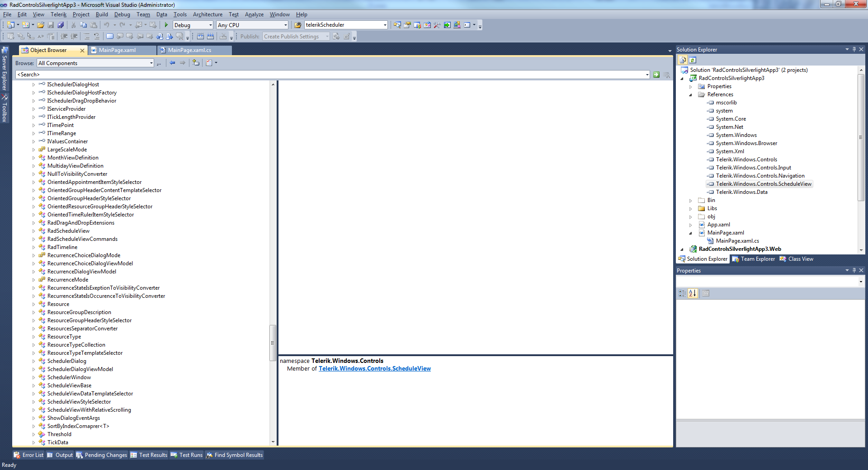Collapse the References folder in Solution Explorer

690,95
